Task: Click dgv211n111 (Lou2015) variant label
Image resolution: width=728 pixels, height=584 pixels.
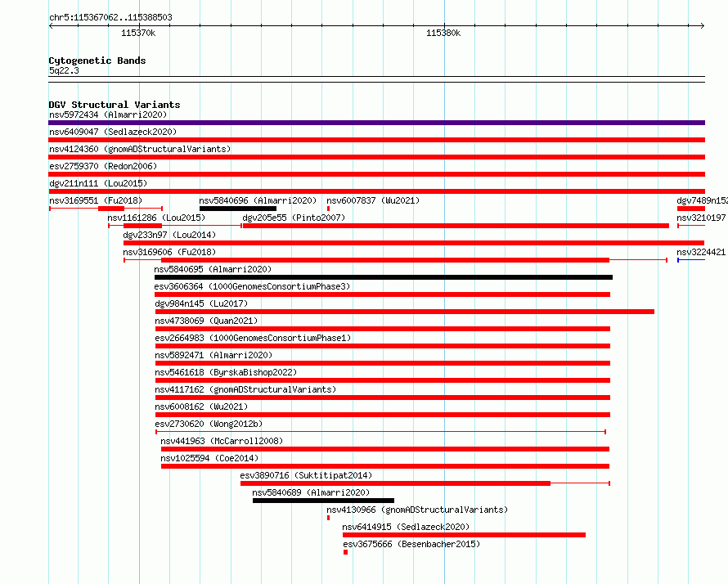Action: (98, 183)
